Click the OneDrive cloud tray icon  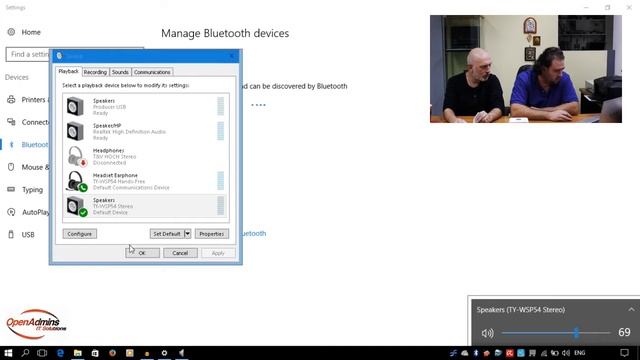(x=465, y=353)
